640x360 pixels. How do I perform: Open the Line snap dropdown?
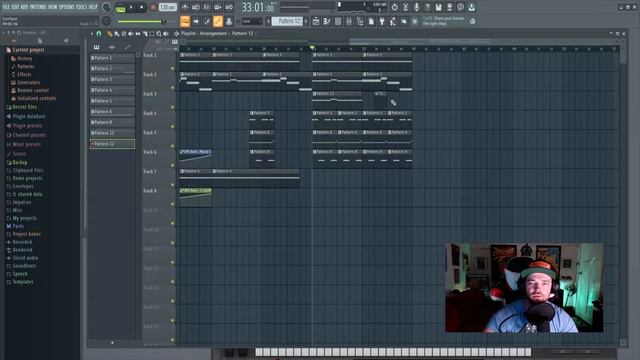[252, 21]
